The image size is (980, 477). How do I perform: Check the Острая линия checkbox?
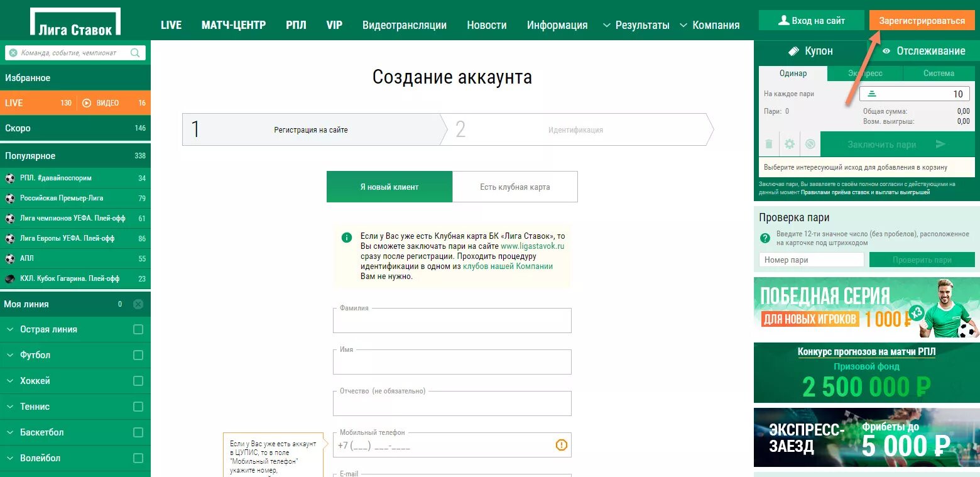coord(138,329)
